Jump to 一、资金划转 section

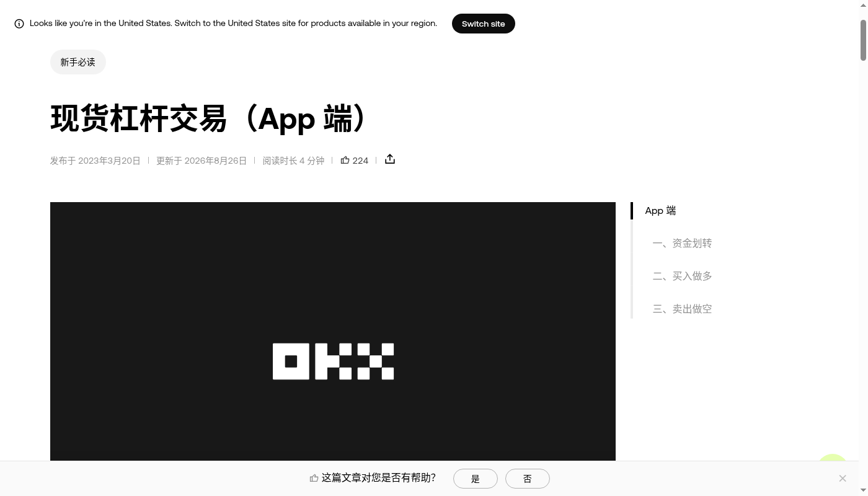(x=682, y=243)
